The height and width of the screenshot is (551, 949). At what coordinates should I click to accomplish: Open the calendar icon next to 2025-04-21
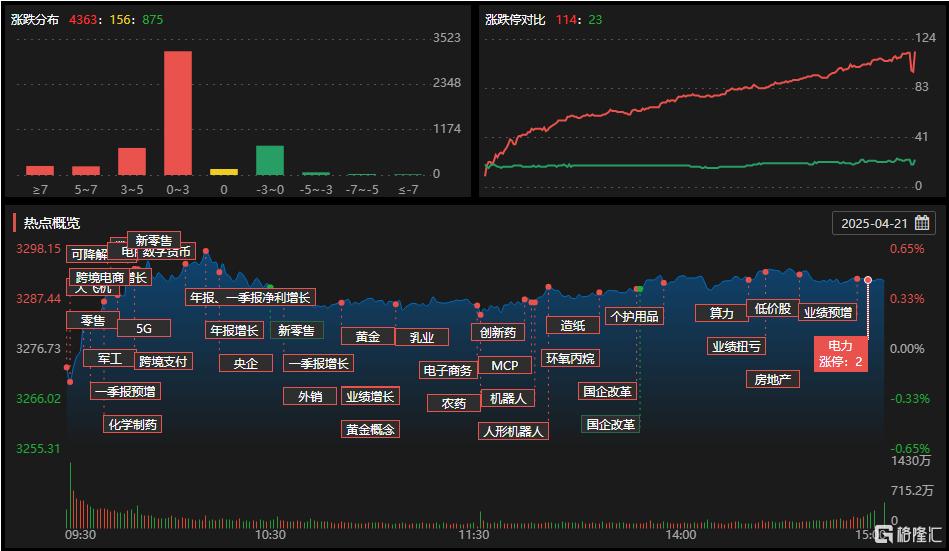[922, 223]
